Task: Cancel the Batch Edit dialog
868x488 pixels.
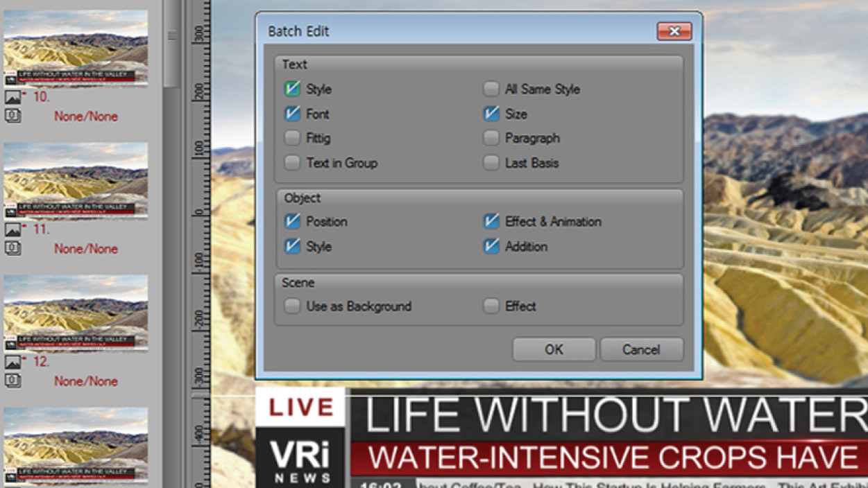Action: point(641,349)
